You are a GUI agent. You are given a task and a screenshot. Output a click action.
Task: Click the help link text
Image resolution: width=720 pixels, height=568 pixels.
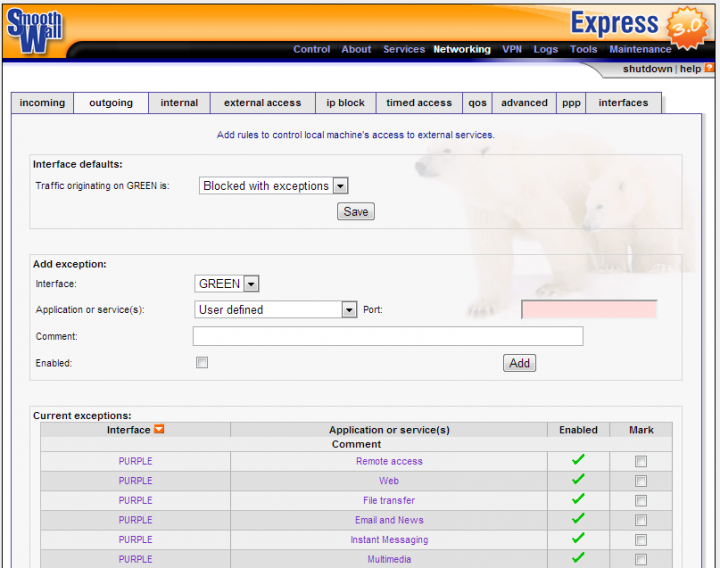point(690,69)
